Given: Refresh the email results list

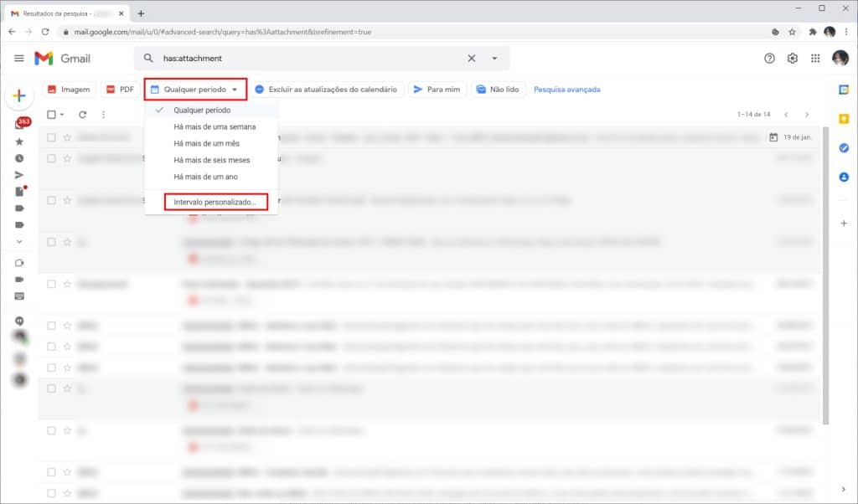Looking at the screenshot, I should [x=83, y=114].
